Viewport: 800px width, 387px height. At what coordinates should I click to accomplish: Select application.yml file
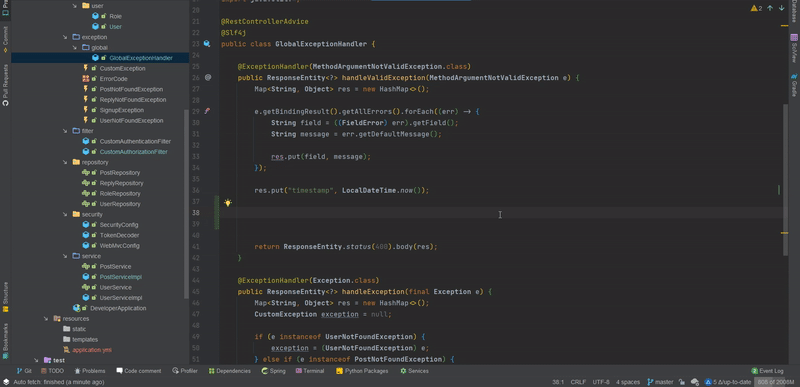[92, 350]
